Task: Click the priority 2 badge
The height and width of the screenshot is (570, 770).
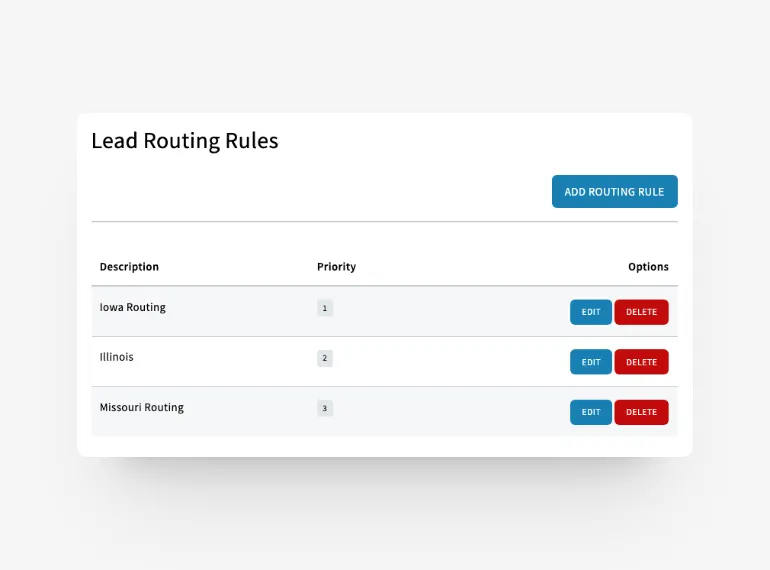Action: pyautogui.click(x=325, y=358)
